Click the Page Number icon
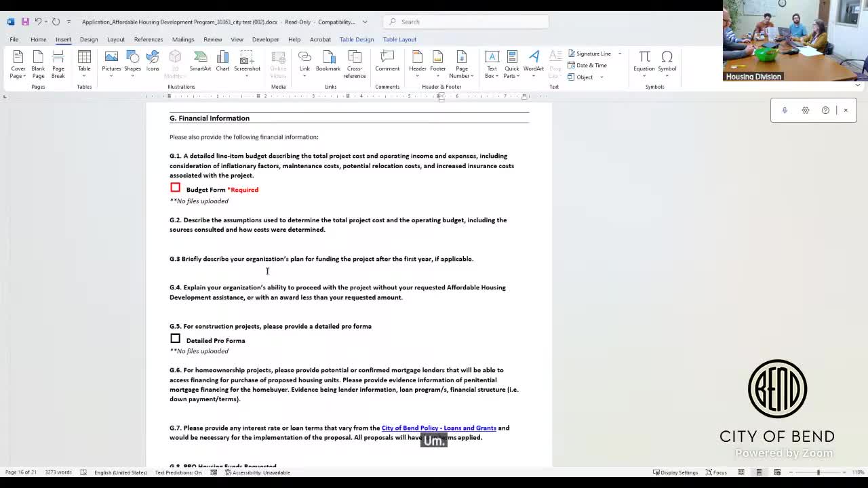868x488 pixels. coord(462,56)
